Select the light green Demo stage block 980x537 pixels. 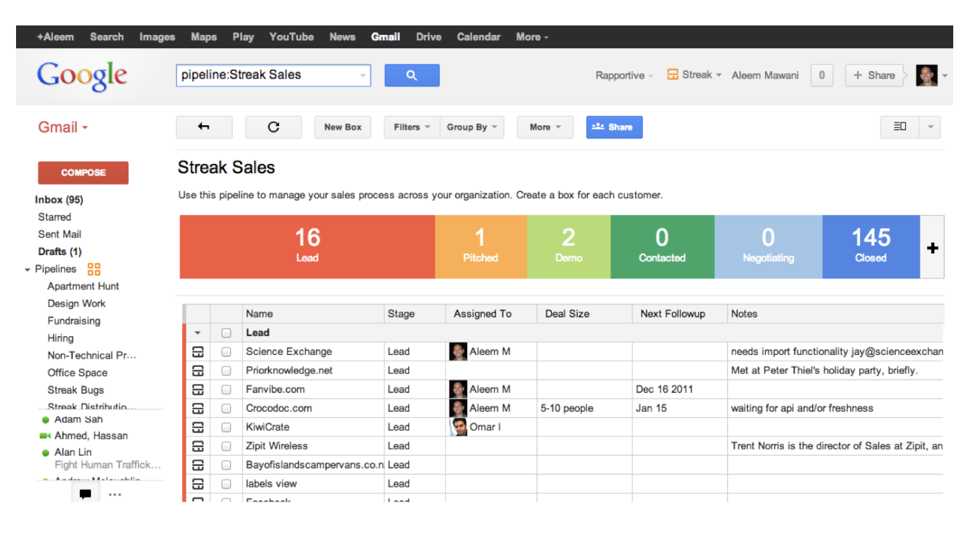click(x=568, y=246)
